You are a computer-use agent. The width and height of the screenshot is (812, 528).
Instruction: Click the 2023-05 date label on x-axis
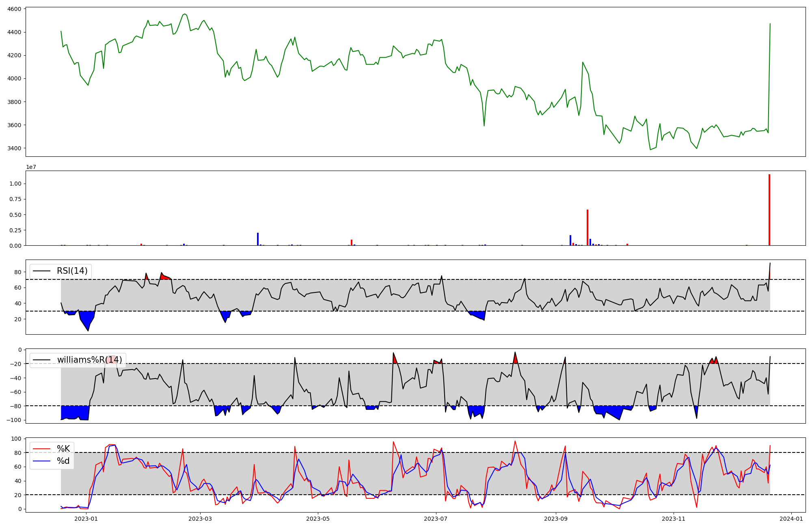[318, 519]
